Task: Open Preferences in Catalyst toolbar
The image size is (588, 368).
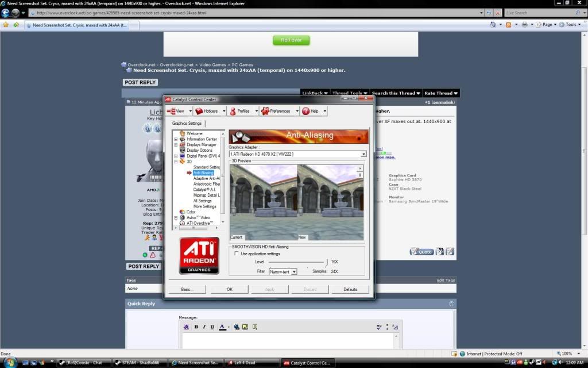Action: (x=277, y=111)
